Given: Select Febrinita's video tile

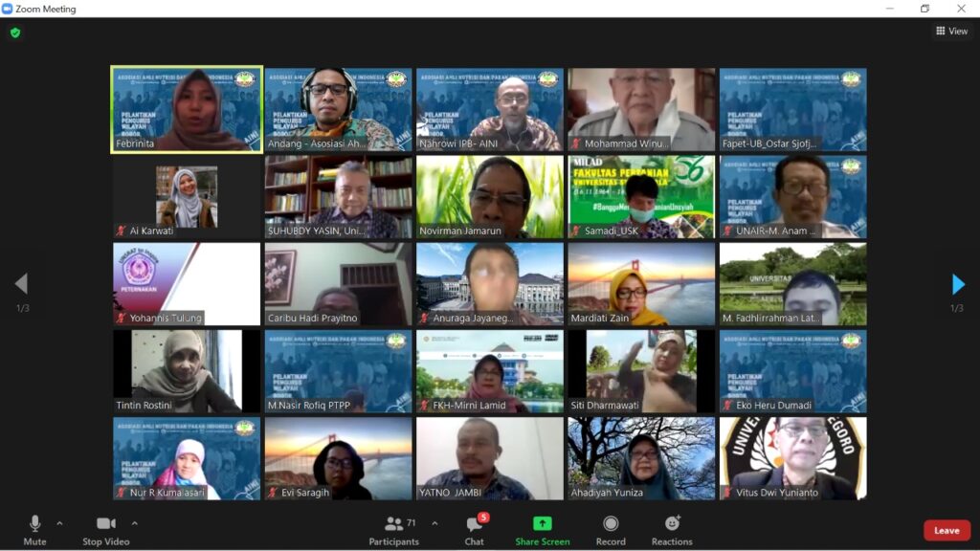Looking at the screenshot, I should [187, 108].
